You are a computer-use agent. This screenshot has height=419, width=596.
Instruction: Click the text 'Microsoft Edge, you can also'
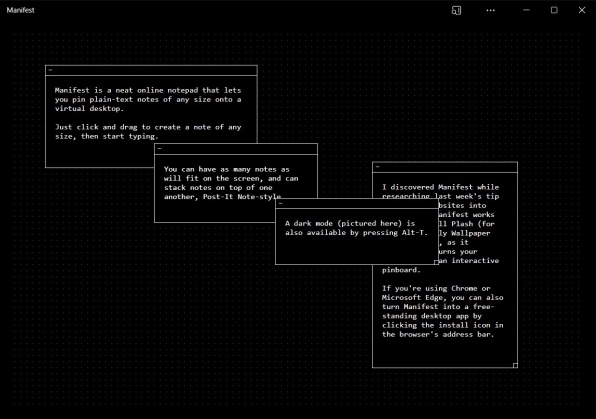(442, 297)
